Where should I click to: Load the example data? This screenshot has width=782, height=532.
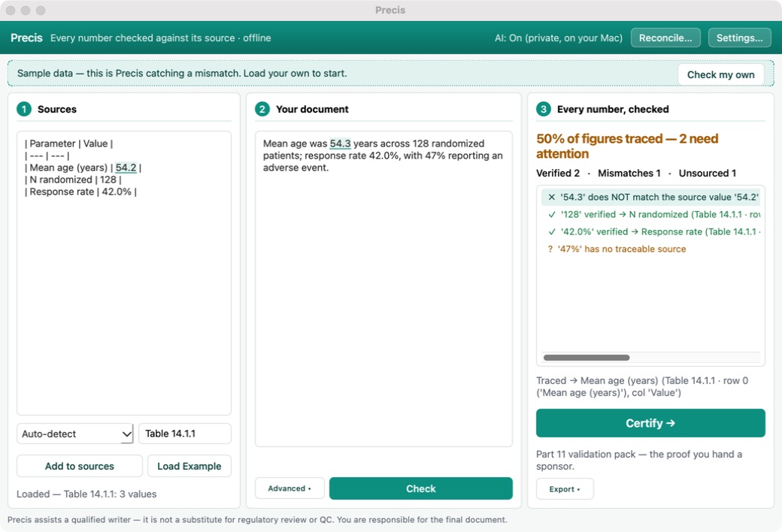click(x=189, y=466)
